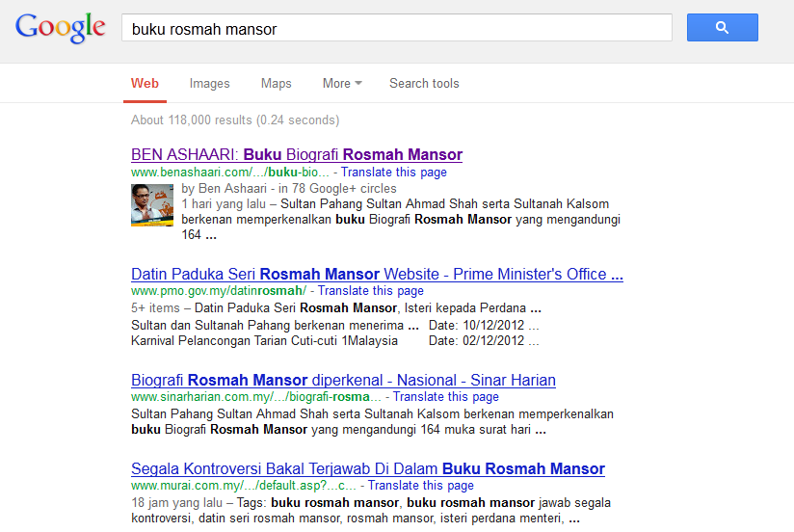This screenshot has height=532, width=794.
Task: Click 'Karnival Pelancongan Tarian Cuti-cuti 1Malaysia' row
Action: click(264, 341)
